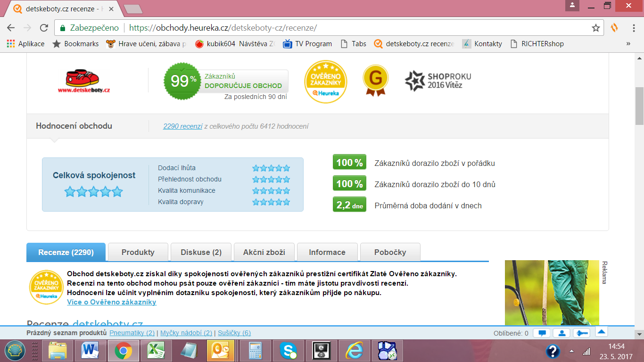Click the orange extension icon beside address bar
644x362 pixels.
pyautogui.click(x=614, y=28)
